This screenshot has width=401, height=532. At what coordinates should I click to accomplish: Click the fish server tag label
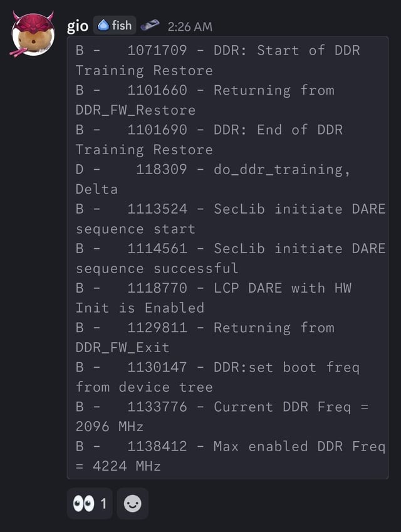(122, 25)
